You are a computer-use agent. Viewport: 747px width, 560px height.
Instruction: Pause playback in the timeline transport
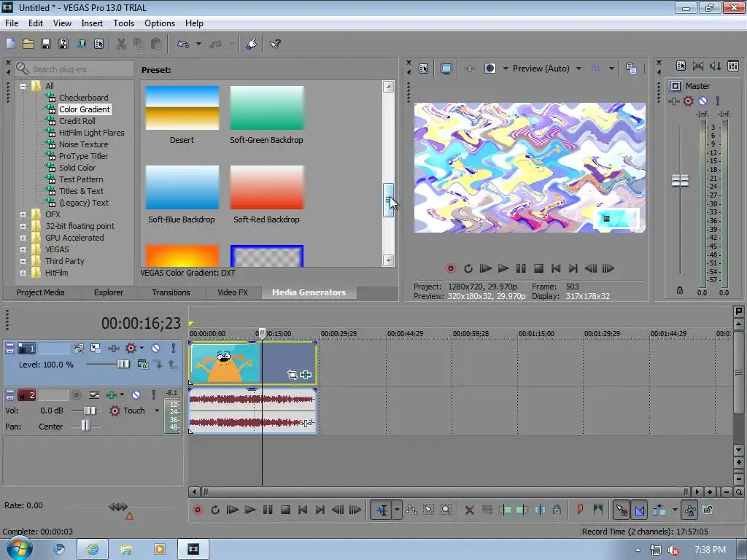(x=268, y=510)
